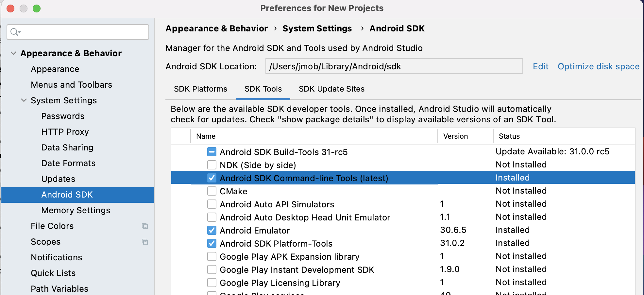Collapse the System Settings tree node
This screenshot has width=644, height=295.
click(24, 100)
